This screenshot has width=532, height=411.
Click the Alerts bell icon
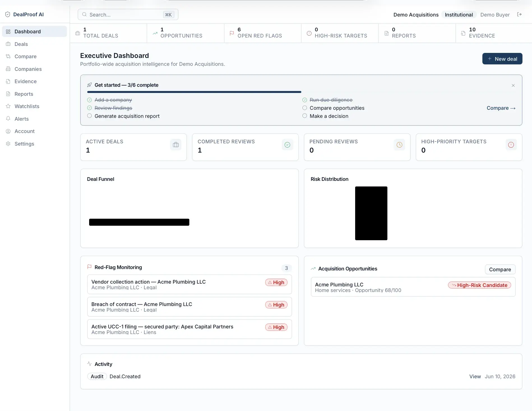8,119
